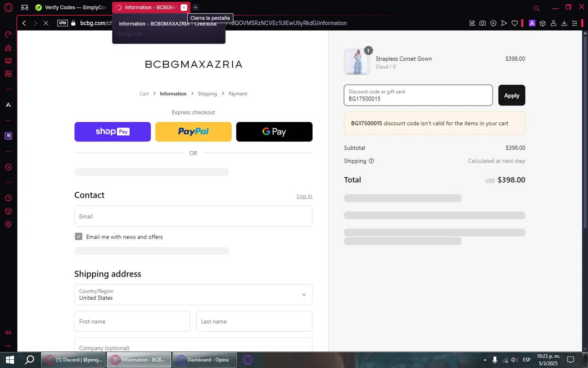Viewport: 588px width, 368px height.
Task: Open sidebar setup three-dots menu
Action: click(x=8, y=346)
